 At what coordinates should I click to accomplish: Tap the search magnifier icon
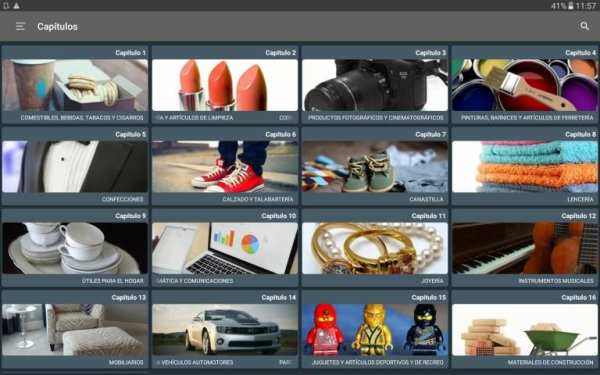(584, 26)
